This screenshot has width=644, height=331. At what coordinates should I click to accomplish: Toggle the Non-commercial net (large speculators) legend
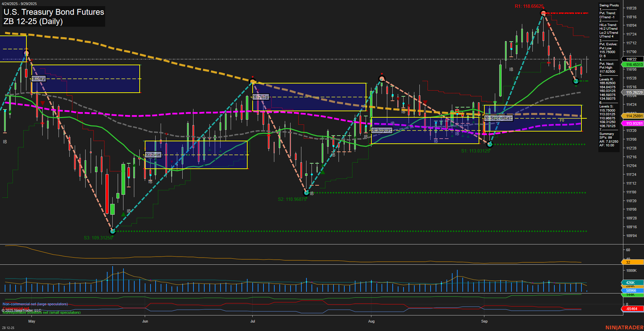pyautogui.click(x=35, y=304)
